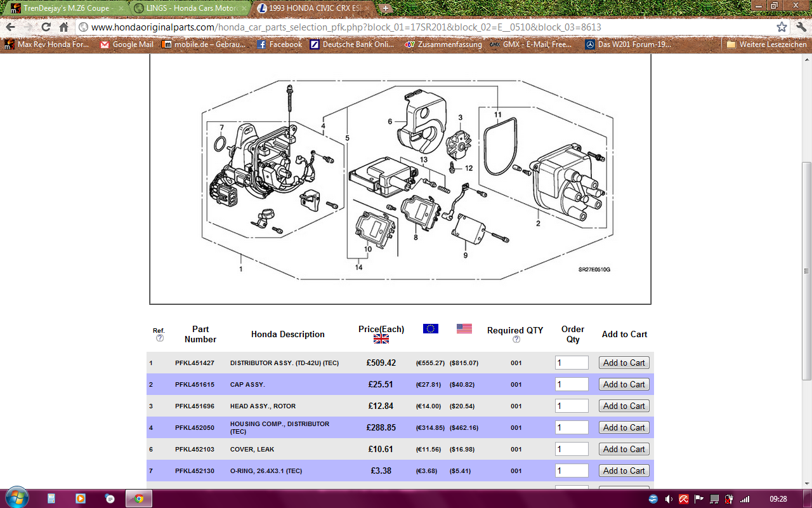Viewport: 812px width, 508px height.
Task: Open Deutsche Bank Online bookmark
Action: (x=352, y=44)
